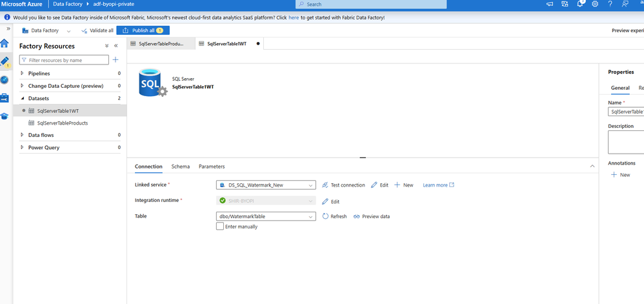This screenshot has height=304, width=644.
Task: Click the Preview data glasses icon
Action: click(x=356, y=216)
